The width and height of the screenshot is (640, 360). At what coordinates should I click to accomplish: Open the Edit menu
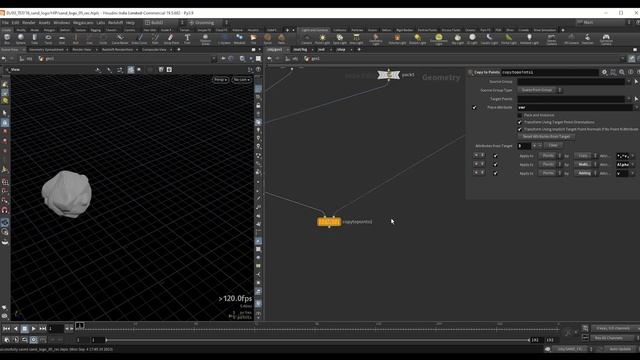click(x=15, y=22)
